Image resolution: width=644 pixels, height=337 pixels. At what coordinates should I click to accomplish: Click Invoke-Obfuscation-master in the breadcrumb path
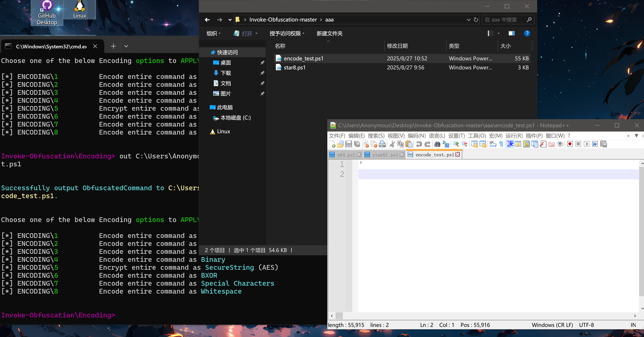click(x=283, y=20)
